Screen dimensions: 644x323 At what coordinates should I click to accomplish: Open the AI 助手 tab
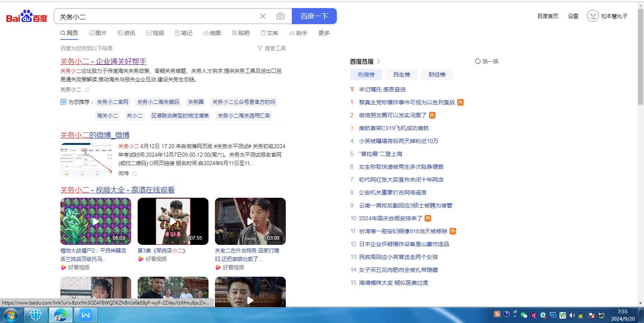298,33
